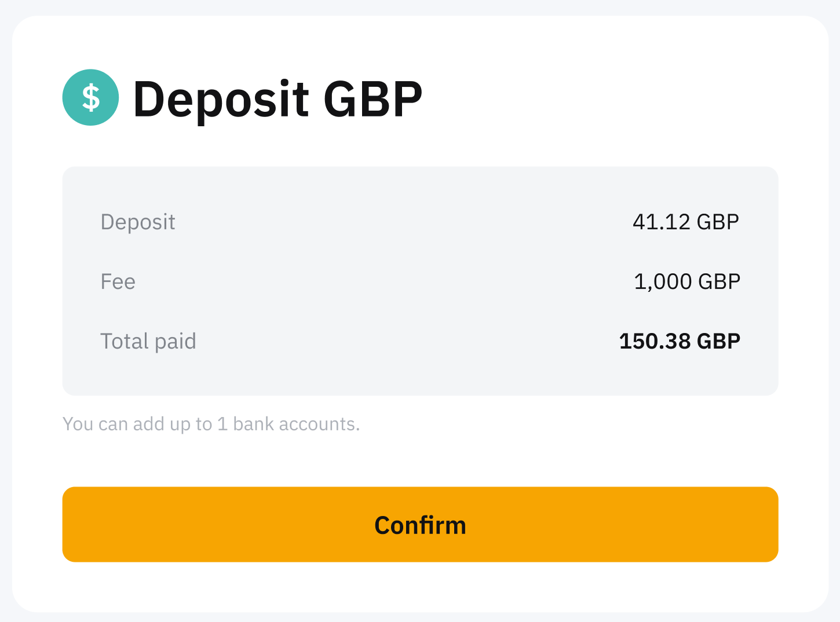
Task: Click the bank accounts limit note
Action: [x=211, y=425]
